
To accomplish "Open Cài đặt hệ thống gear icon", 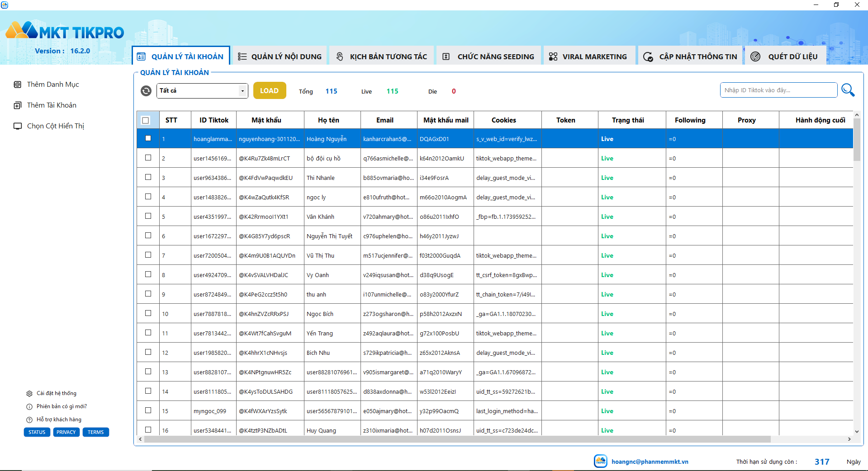I will click(x=29, y=394).
